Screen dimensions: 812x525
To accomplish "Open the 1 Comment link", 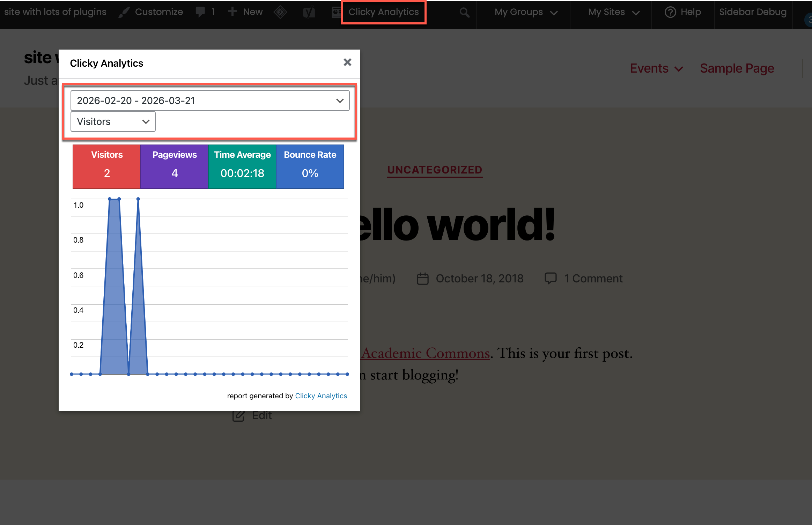I will pyautogui.click(x=593, y=279).
